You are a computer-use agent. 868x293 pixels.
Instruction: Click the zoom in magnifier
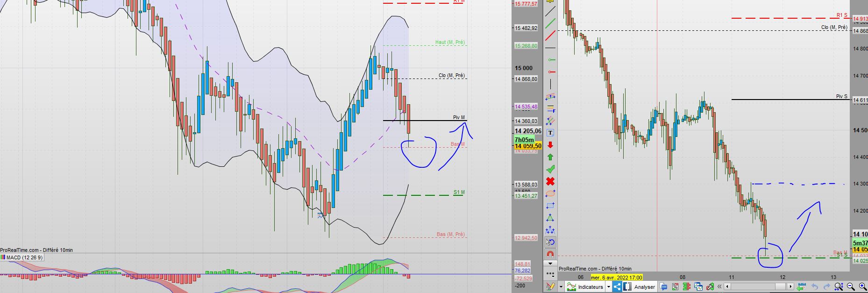(x=863, y=286)
